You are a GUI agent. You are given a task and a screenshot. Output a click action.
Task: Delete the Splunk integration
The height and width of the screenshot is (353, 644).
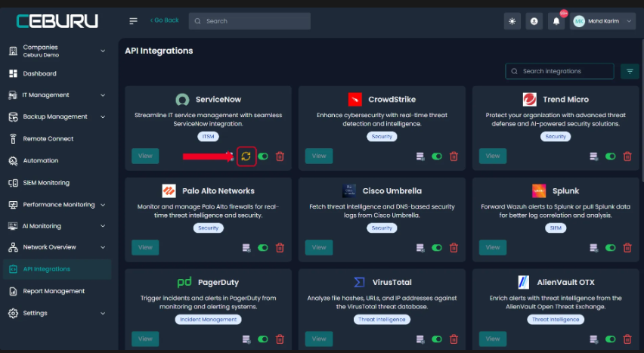[x=627, y=248]
